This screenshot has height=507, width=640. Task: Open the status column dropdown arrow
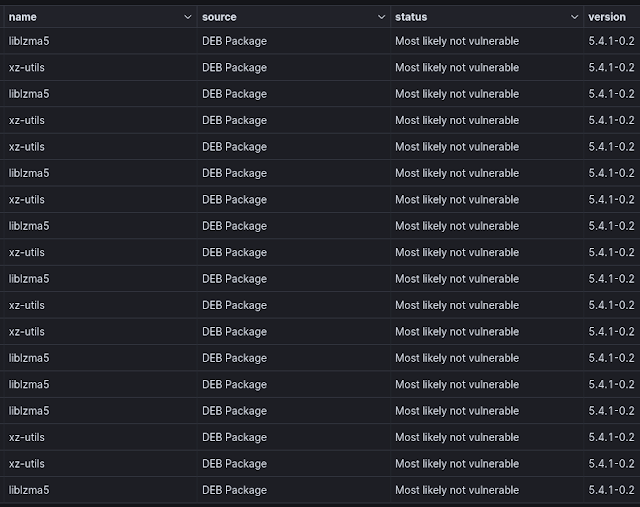point(574,17)
